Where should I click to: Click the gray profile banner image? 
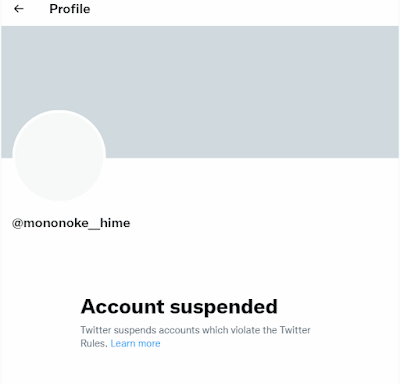point(200,92)
